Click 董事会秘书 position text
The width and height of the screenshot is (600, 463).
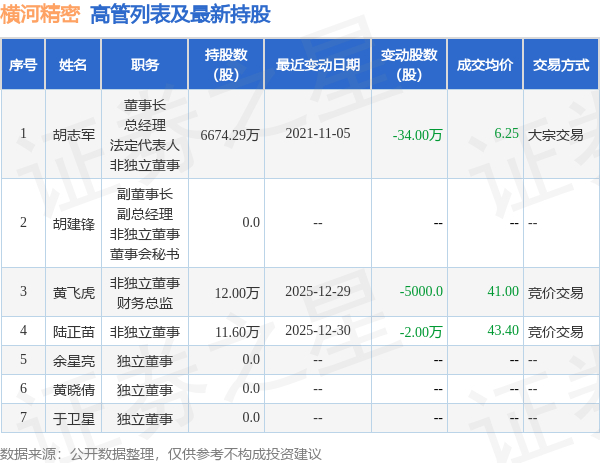(145, 254)
